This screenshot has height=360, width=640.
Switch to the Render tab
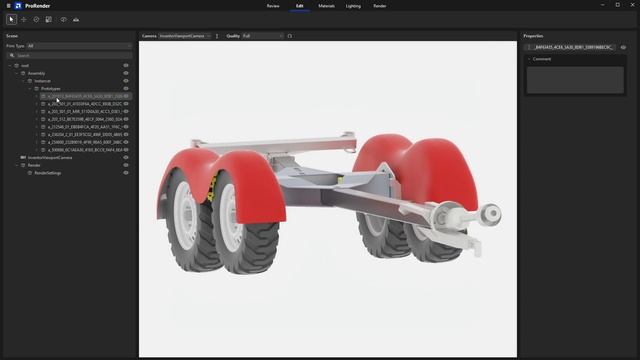pyautogui.click(x=380, y=6)
